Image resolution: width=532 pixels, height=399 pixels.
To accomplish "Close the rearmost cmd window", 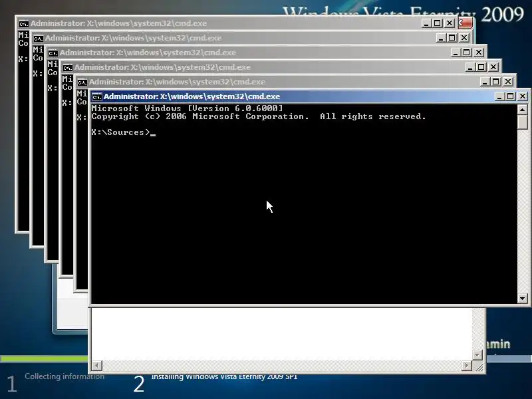I will 450,23.
